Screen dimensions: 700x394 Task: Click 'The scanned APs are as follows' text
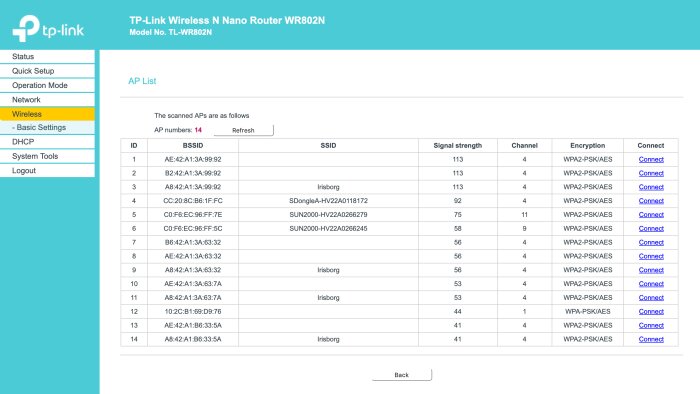(202, 116)
